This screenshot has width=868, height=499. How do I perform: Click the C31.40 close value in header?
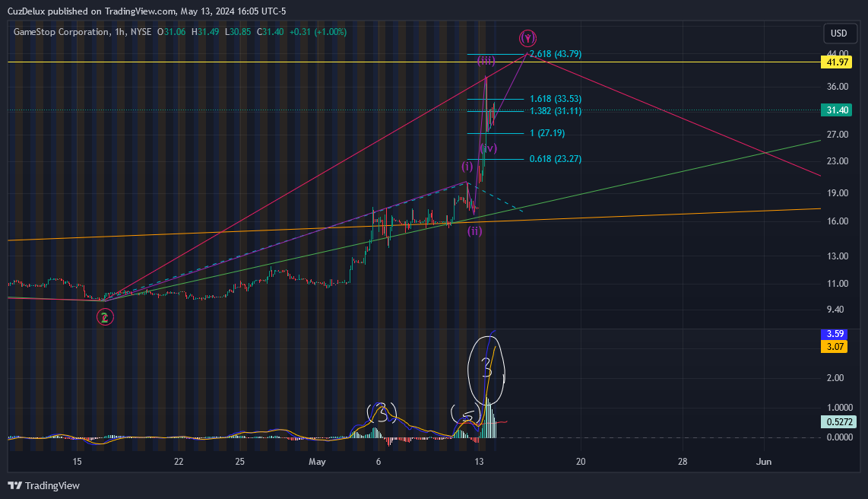[271, 32]
